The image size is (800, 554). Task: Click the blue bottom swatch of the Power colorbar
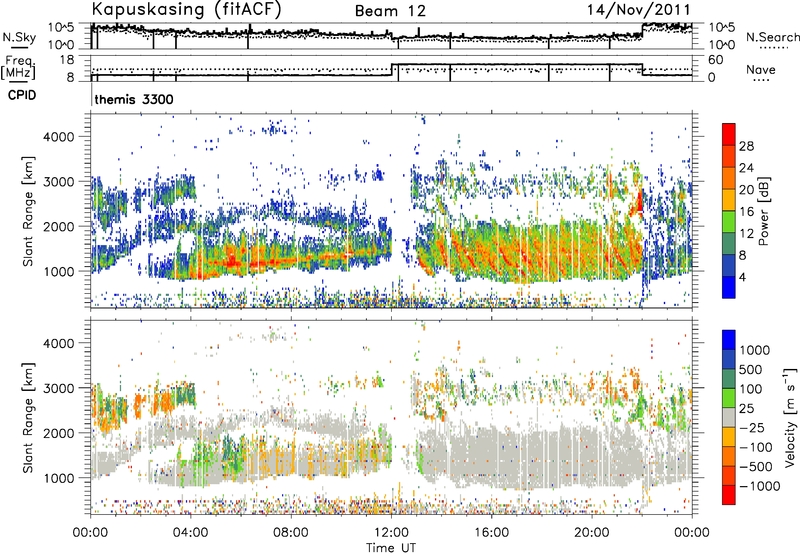(729, 287)
